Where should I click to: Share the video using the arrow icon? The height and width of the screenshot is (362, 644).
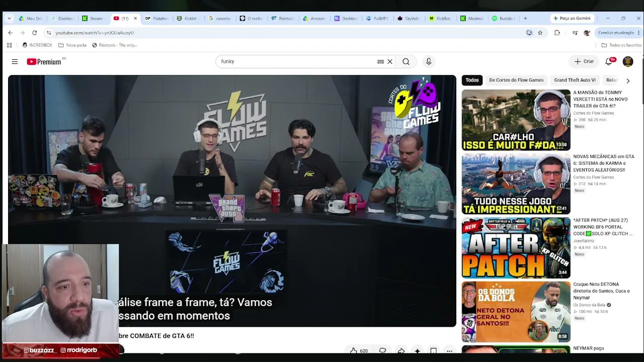pyautogui.click(x=401, y=351)
